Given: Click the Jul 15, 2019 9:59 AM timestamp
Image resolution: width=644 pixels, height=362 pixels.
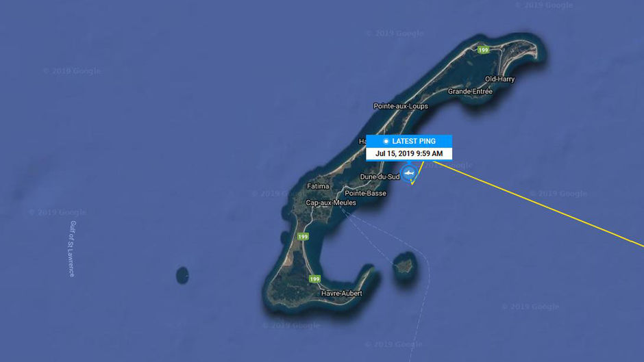Looking at the screenshot, I should coord(409,154).
